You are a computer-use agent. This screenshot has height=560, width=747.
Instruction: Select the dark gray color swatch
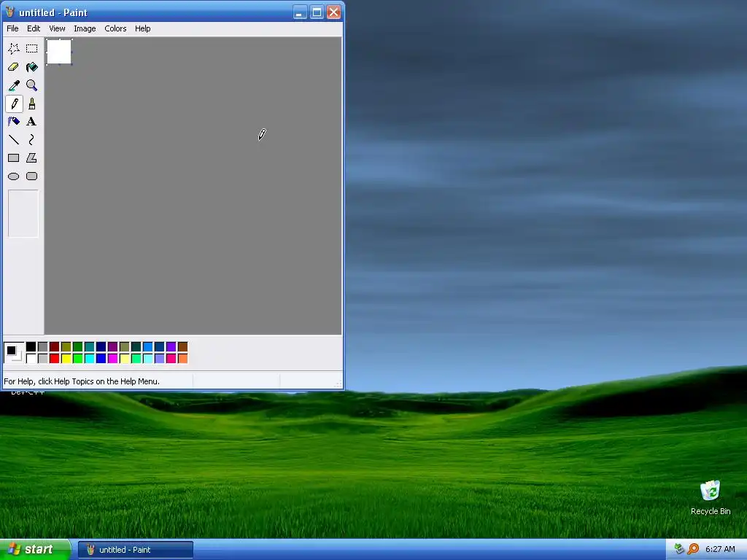[43, 346]
